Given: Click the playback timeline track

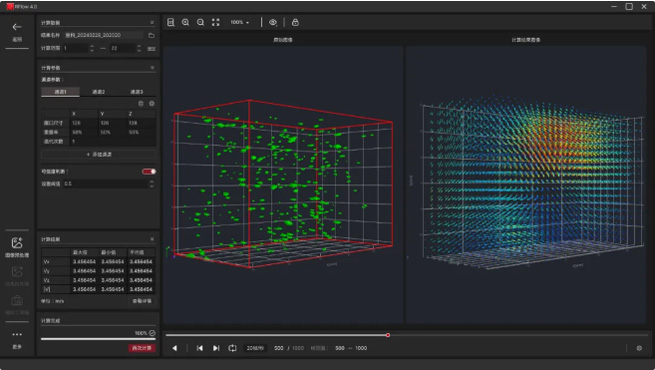Looking at the screenshot, I should click(406, 335).
